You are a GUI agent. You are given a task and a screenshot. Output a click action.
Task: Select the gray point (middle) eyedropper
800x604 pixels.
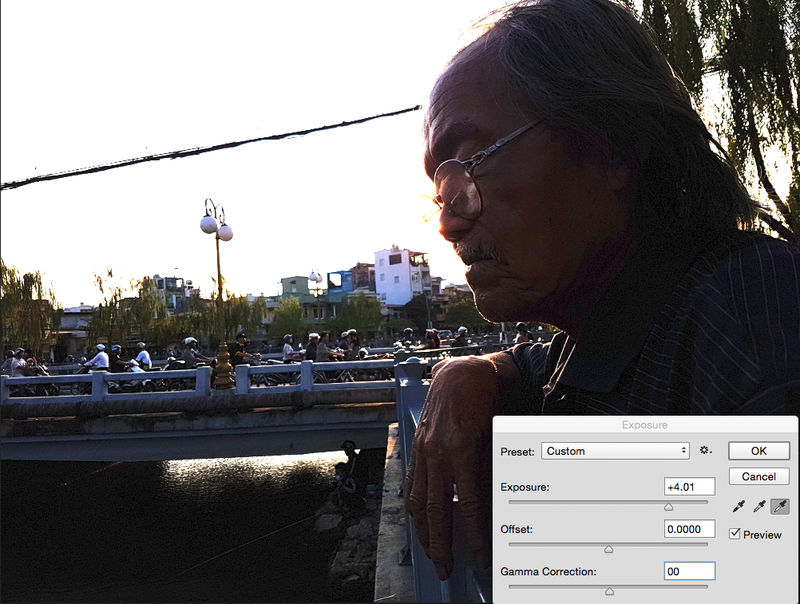tap(759, 507)
